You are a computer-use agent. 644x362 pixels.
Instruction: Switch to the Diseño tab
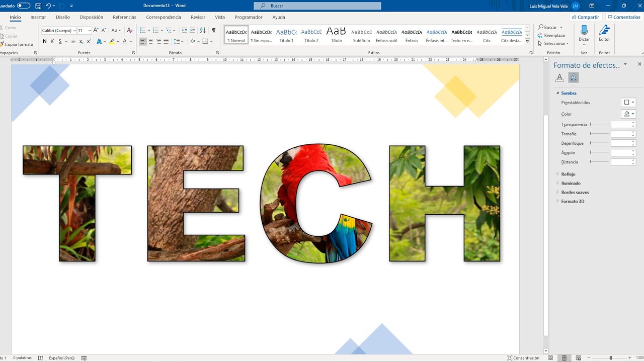point(63,17)
